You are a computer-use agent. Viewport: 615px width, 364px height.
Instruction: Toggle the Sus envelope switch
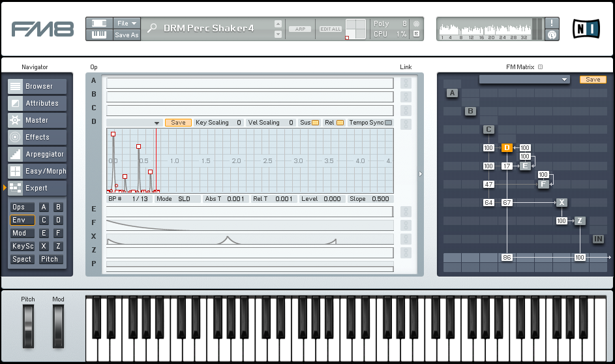(315, 123)
